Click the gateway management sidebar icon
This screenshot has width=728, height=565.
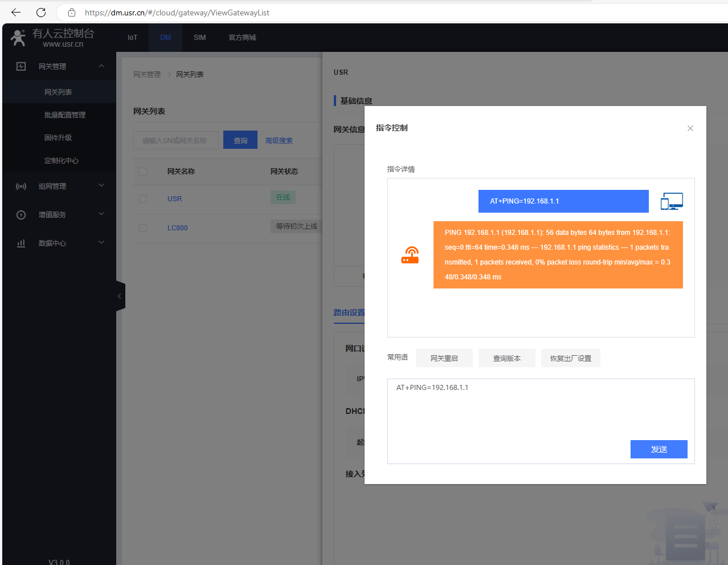click(x=21, y=66)
